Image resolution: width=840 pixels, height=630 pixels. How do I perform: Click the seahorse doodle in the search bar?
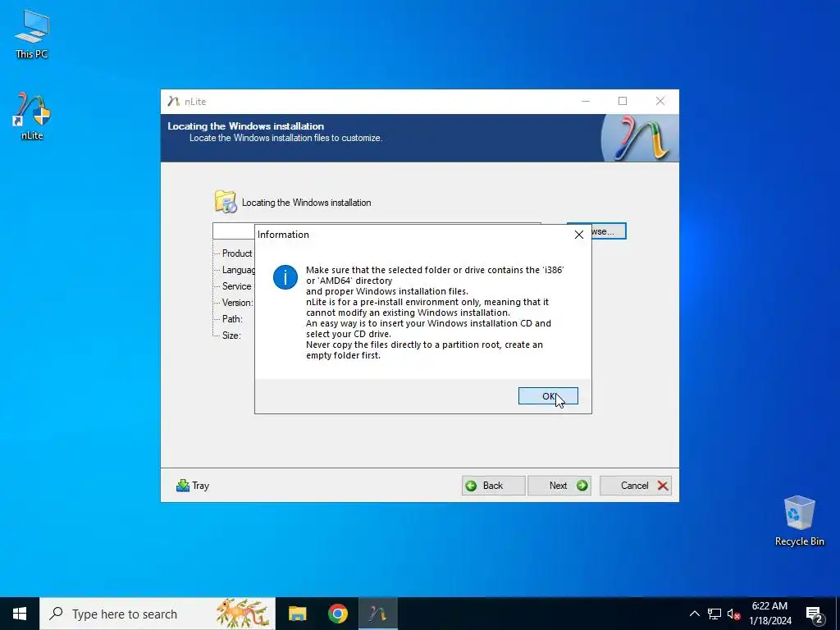tap(242, 613)
